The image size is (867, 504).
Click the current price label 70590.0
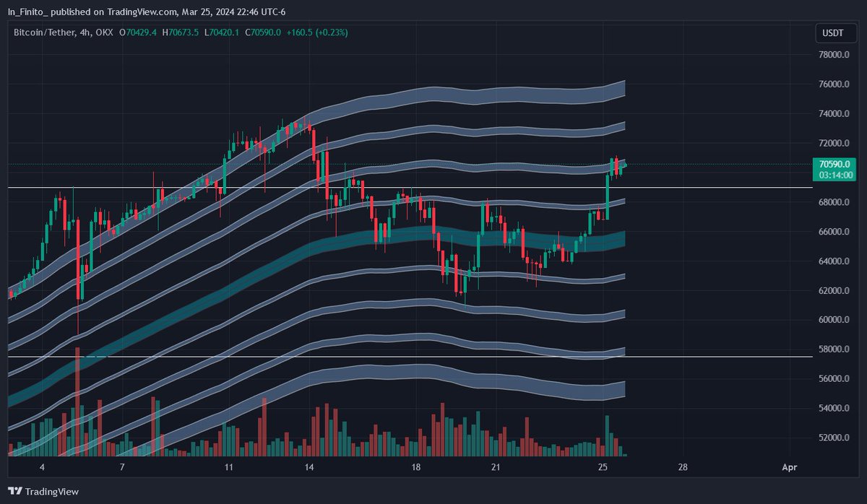pos(836,165)
